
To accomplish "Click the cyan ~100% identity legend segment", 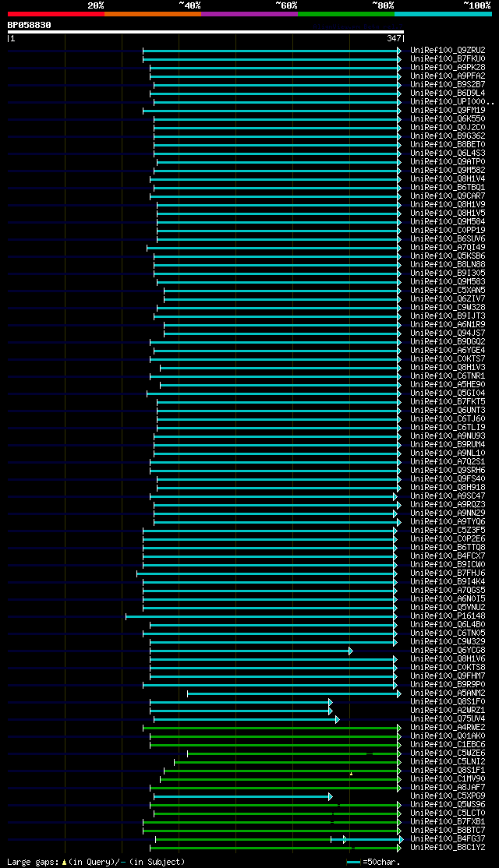I will click(x=443, y=13).
